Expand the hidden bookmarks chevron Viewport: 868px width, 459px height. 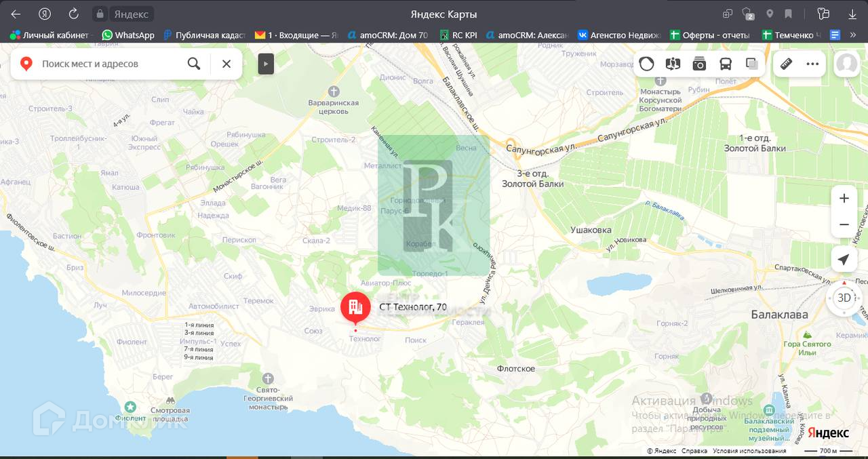852,35
